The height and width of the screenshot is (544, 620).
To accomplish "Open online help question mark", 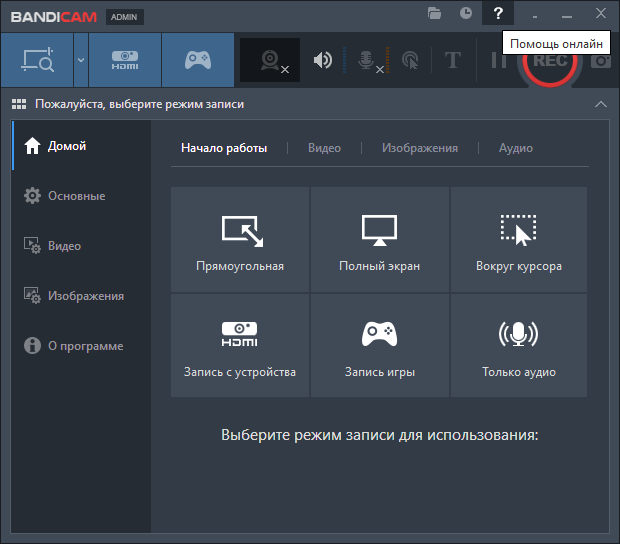I will pos(498,13).
